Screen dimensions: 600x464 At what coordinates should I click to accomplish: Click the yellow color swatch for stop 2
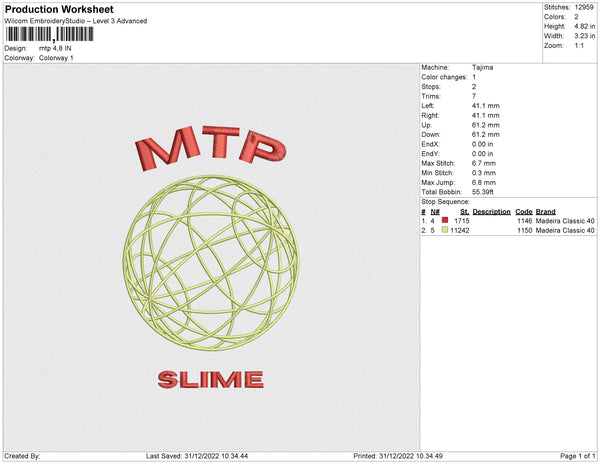coord(445,230)
